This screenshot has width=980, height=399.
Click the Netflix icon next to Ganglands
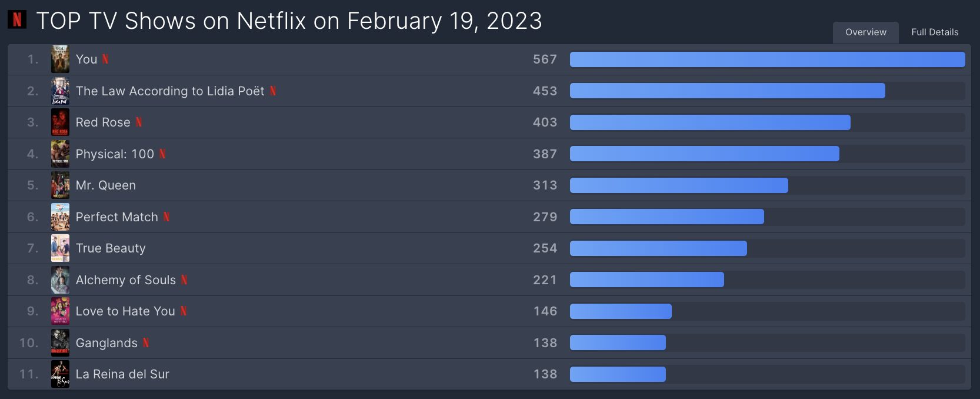[146, 343]
